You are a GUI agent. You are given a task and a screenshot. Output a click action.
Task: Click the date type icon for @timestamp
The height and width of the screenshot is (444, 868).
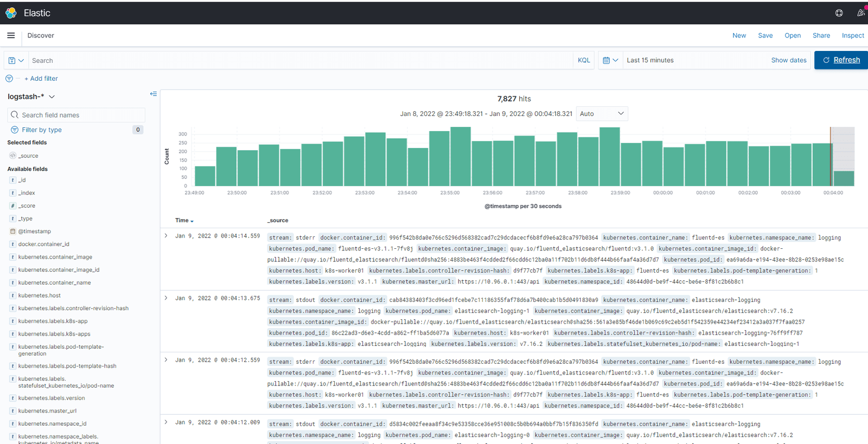12,231
